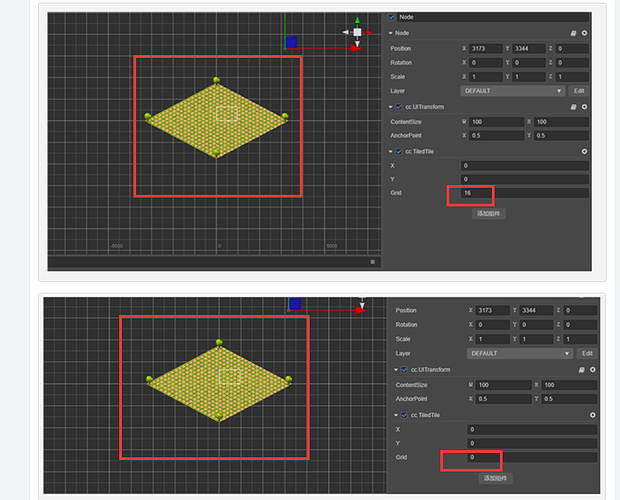Click cc.TiledTile Y field in lower screenshot
Screen dimensions: 620x500
532,443
